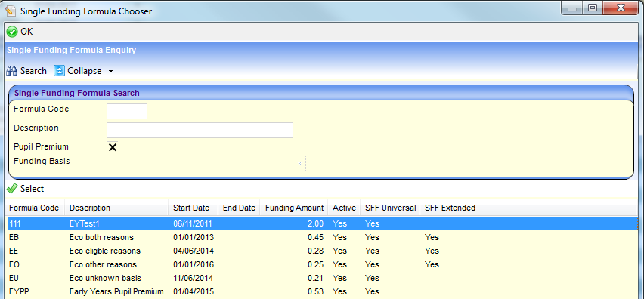This screenshot has height=299, width=644.
Task: Select the Eco other reasons description
Action: click(x=103, y=264)
